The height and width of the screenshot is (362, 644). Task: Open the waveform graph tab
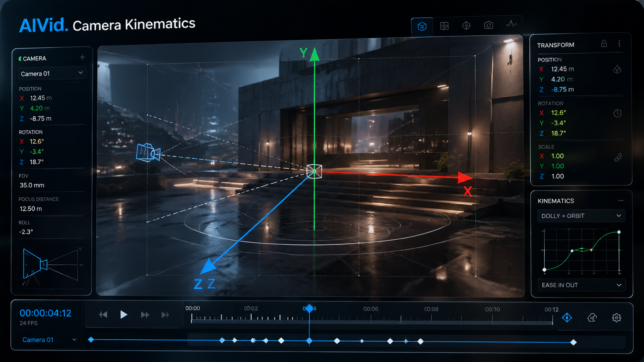pyautogui.click(x=511, y=24)
